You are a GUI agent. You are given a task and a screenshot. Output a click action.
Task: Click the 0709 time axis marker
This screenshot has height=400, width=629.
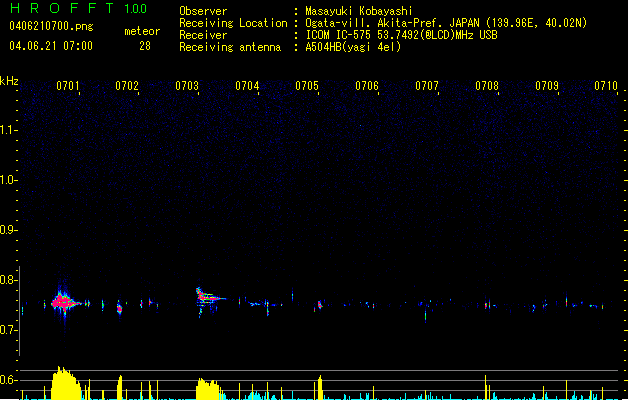point(547,86)
